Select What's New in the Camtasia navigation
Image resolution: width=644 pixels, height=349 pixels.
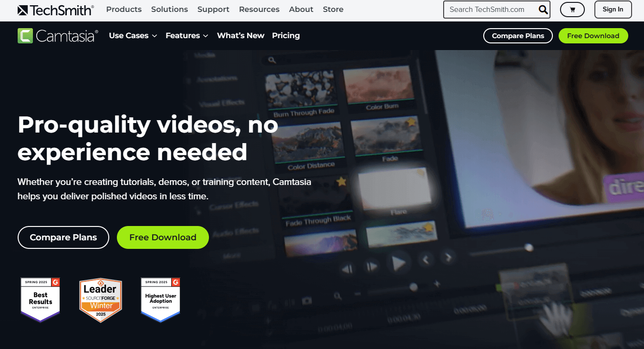pos(240,35)
